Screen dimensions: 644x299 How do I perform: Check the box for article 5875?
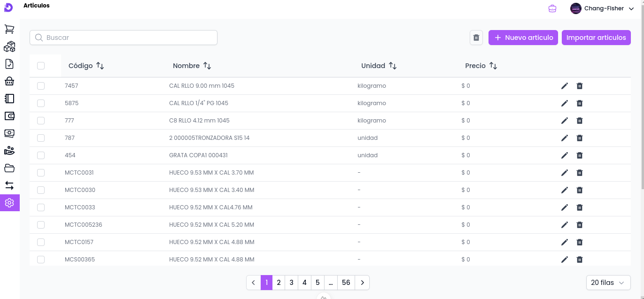41,103
